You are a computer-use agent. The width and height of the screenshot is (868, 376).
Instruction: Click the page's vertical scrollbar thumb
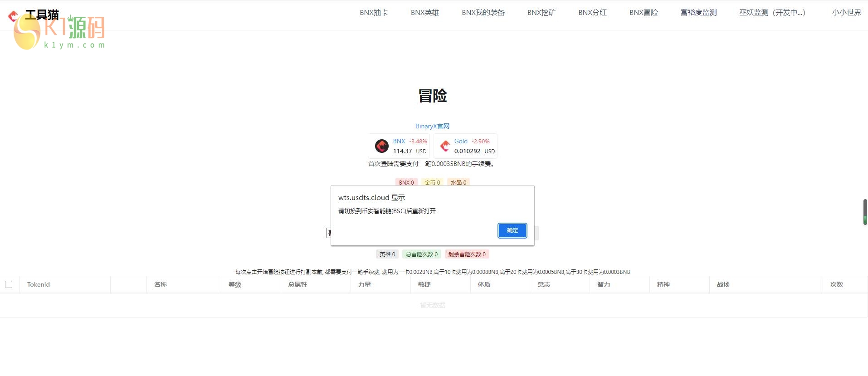(x=865, y=212)
